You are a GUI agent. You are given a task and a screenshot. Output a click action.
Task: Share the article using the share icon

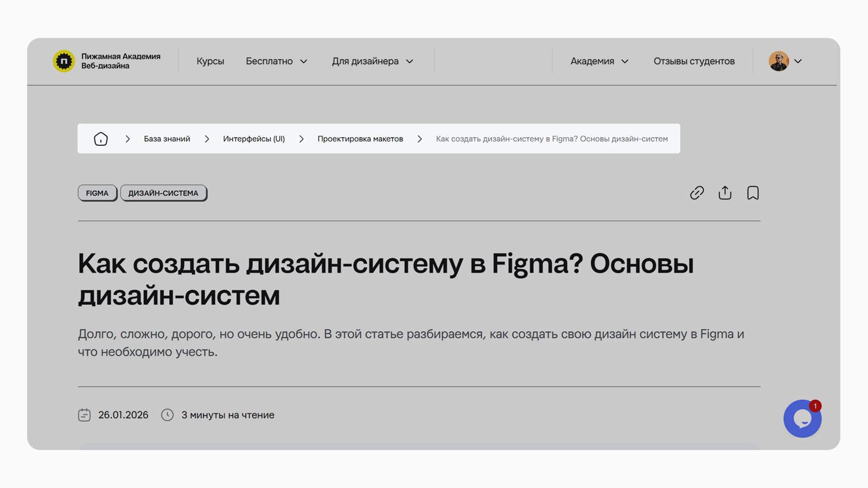(725, 192)
